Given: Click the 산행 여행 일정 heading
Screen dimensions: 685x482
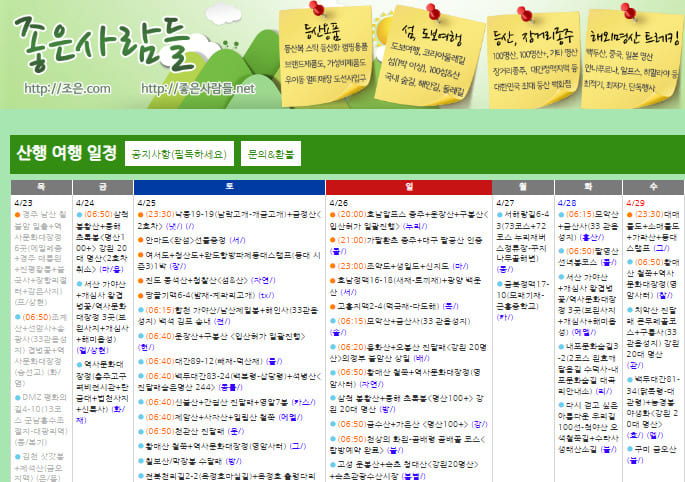Looking at the screenshot, I should tap(67, 154).
